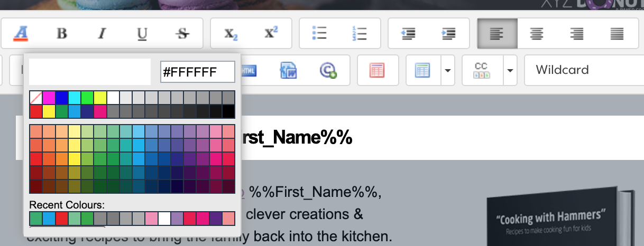
Task: Pick the white swatch in Recent Colours
Action: pos(164,219)
